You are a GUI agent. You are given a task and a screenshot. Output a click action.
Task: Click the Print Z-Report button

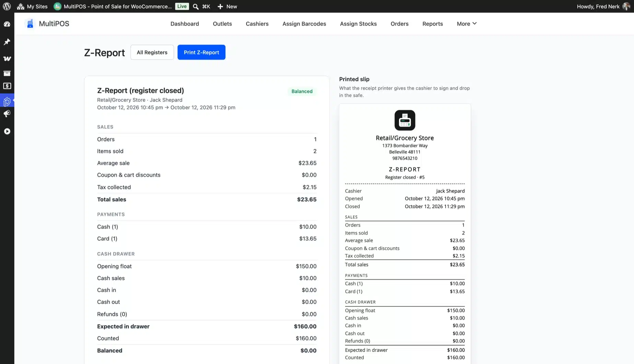coord(201,52)
